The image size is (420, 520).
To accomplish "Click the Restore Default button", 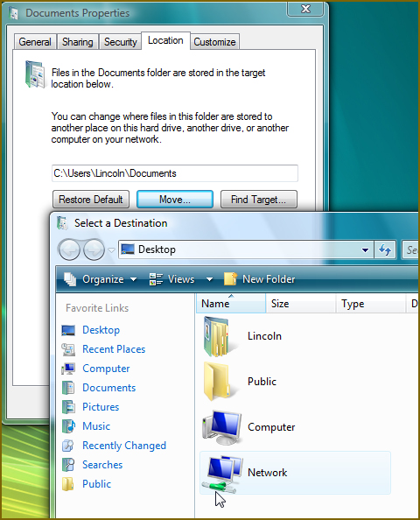I will pyautogui.click(x=91, y=200).
